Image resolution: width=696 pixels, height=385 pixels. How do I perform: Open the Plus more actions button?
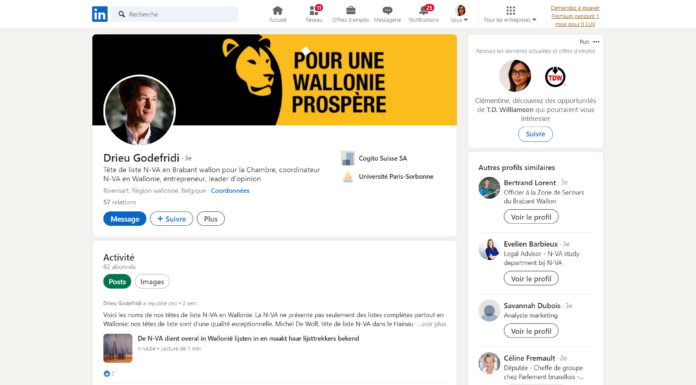click(211, 219)
